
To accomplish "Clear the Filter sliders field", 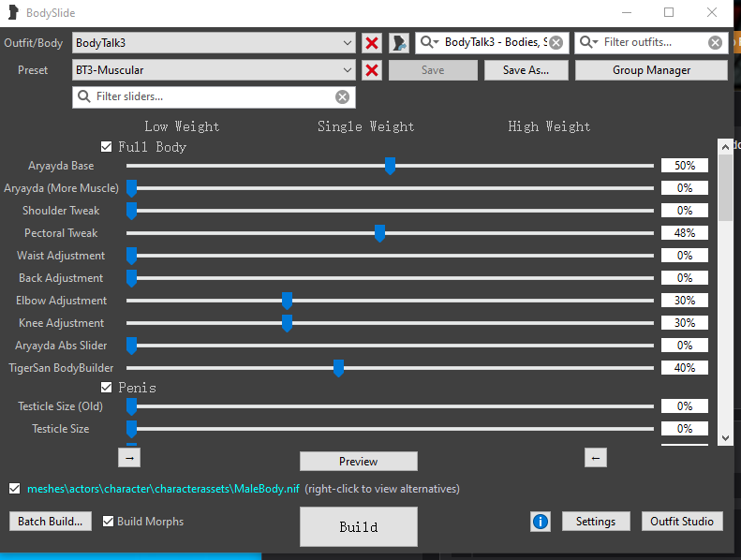I will (342, 96).
